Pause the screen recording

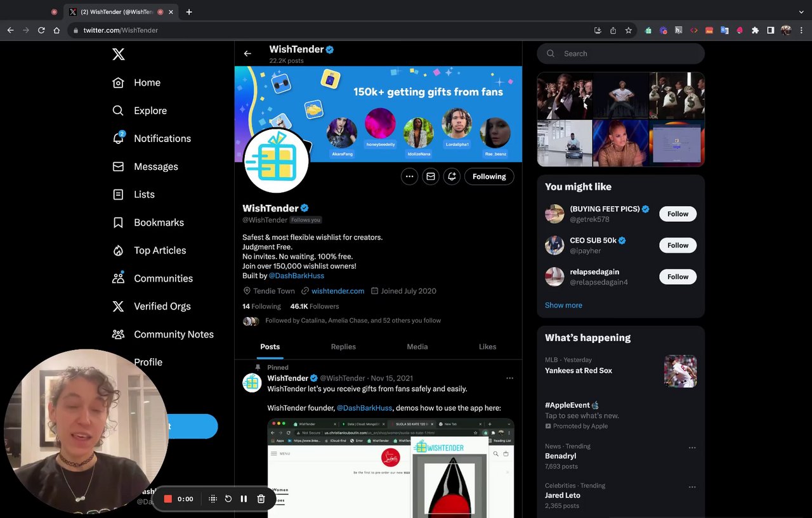tap(244, 499)
